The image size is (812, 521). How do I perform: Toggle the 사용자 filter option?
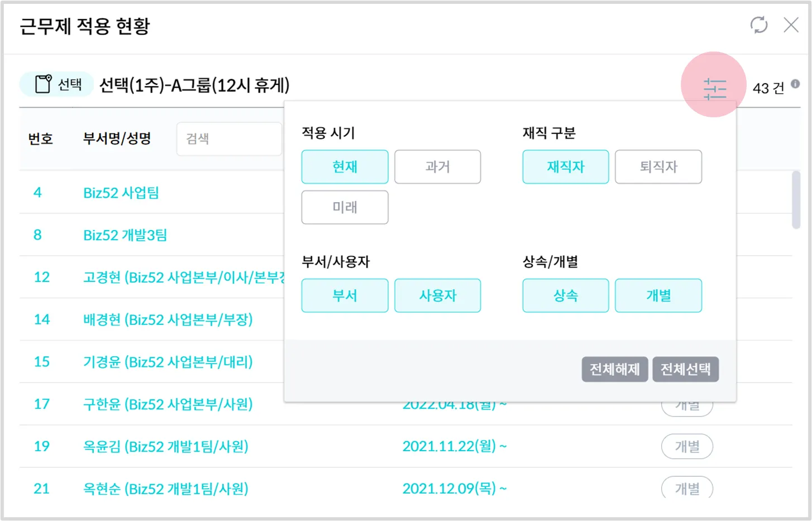click(x=437, y=295)
